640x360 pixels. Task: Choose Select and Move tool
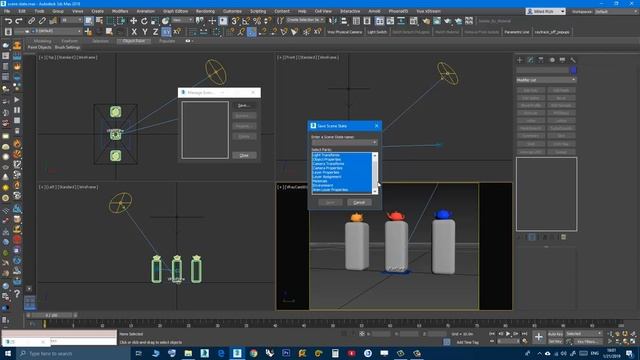click(x=133, y=21)
